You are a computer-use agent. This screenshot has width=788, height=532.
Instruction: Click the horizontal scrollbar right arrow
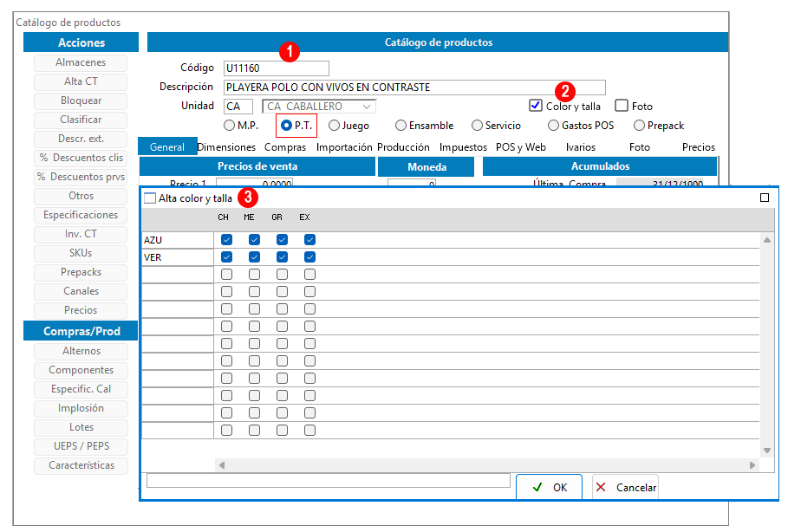click(752, 465)
